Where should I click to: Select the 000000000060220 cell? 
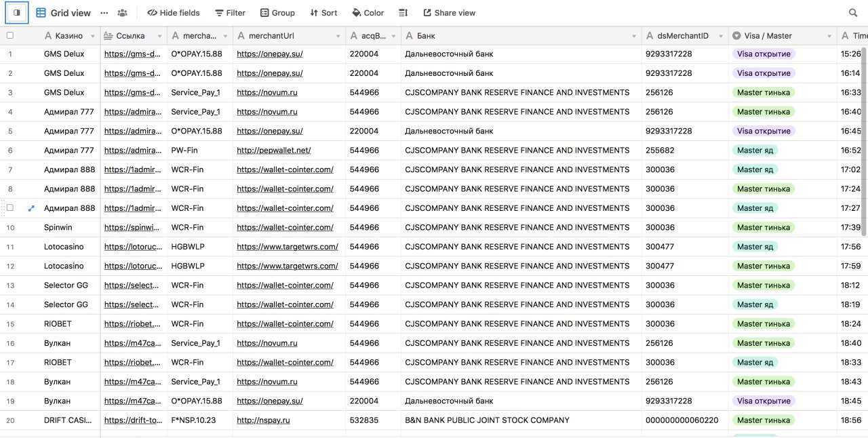tap(685, 420)
